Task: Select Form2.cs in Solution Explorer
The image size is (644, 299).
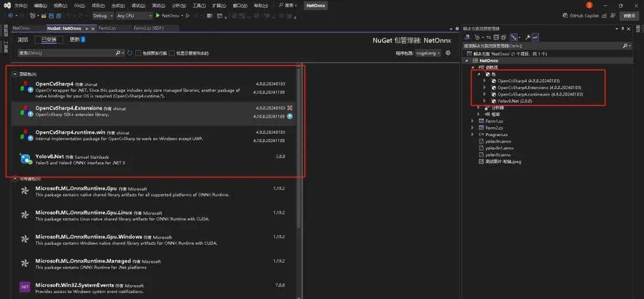Action: click(x=494, y=128)
